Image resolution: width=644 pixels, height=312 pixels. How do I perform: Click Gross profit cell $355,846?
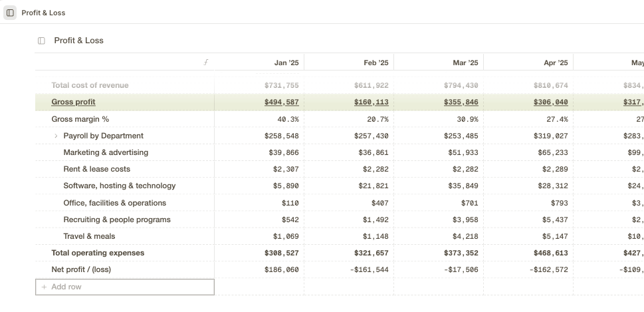click(461, 102)
